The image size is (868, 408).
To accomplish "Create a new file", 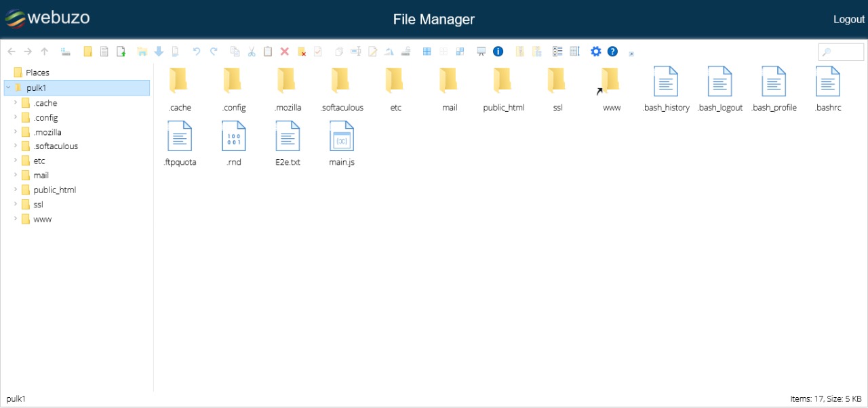I will [104, 51].
